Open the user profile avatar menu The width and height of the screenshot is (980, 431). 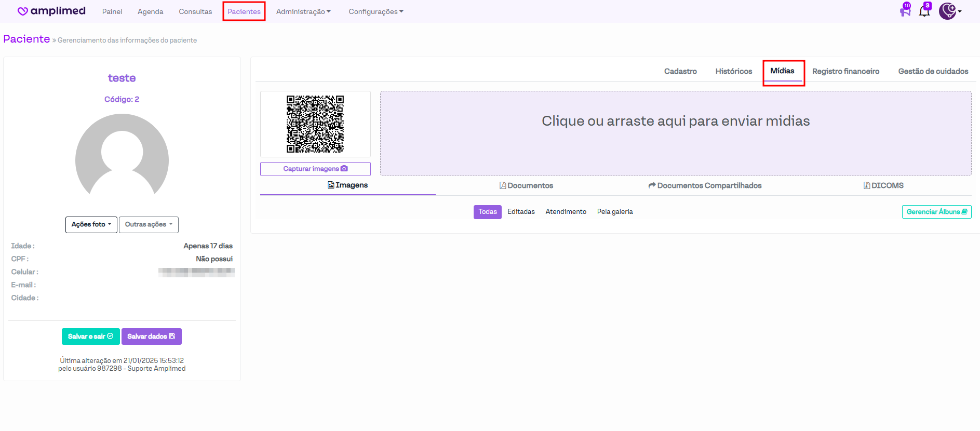click(x=949, y=11)
